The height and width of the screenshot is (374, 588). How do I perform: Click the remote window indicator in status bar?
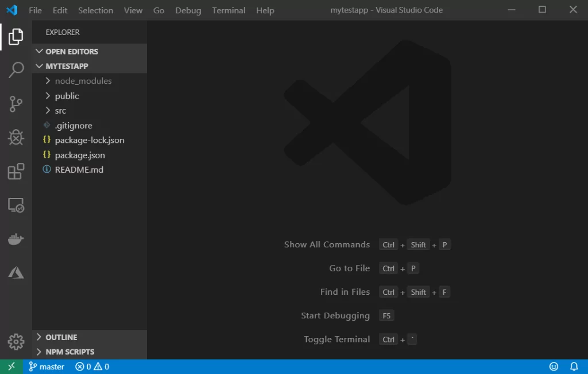pos(11,367)
